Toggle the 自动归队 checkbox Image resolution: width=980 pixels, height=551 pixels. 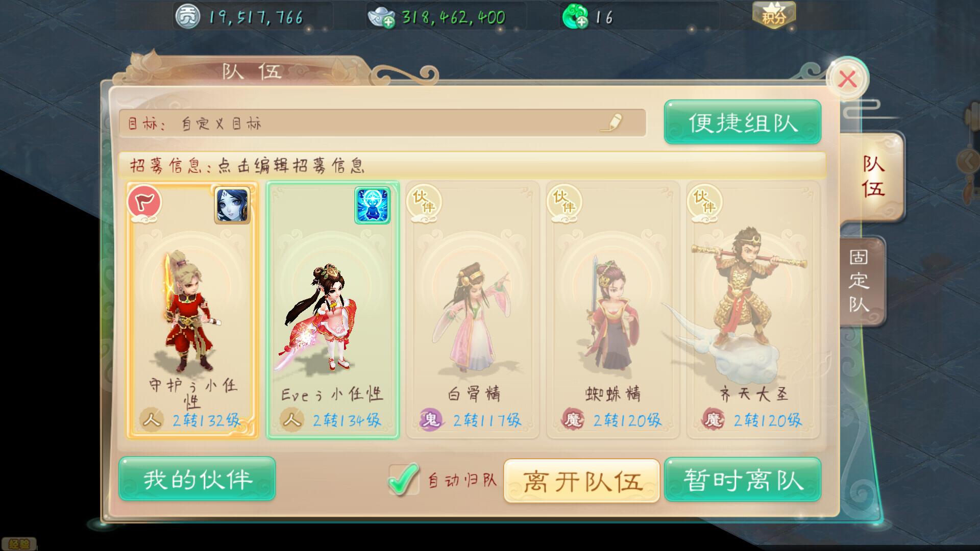tap(403, 479)
